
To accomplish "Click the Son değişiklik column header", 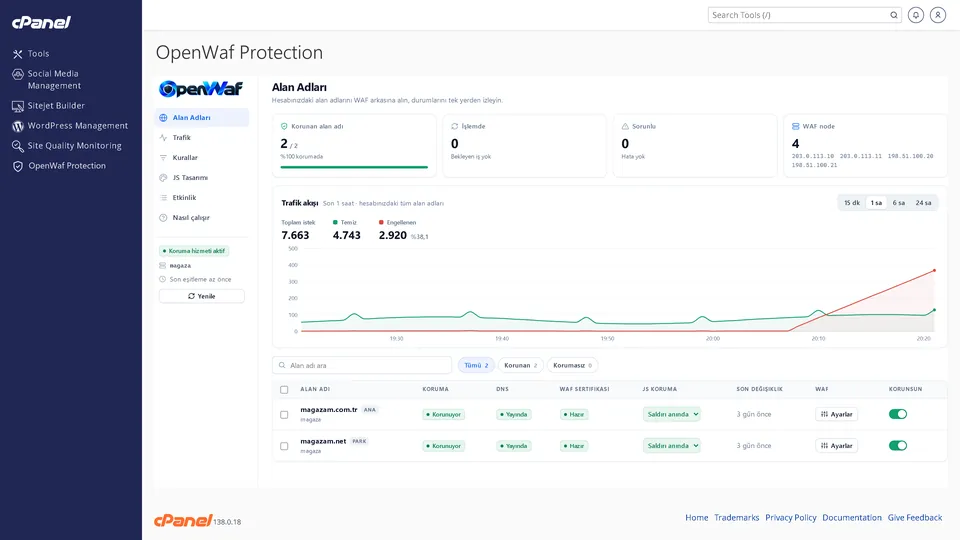I will pos(759,389).
